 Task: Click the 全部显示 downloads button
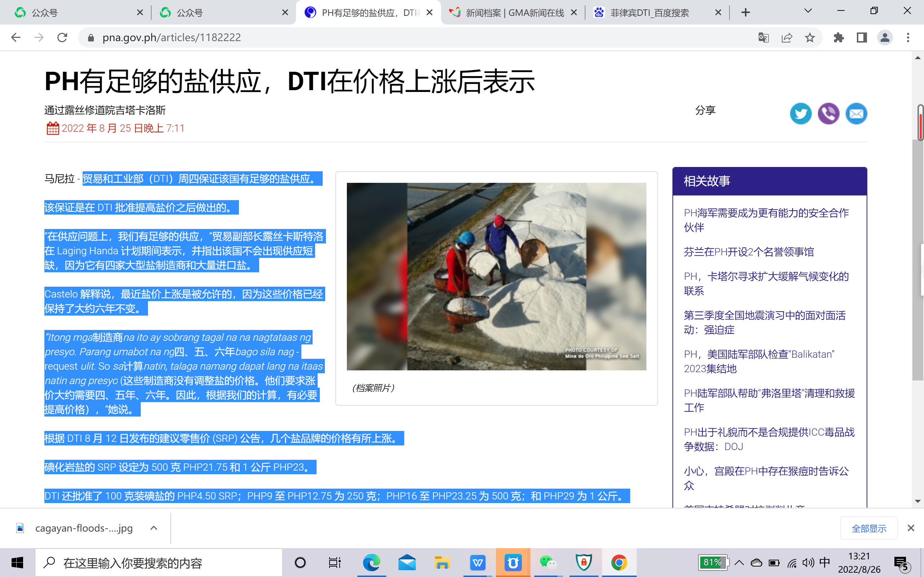[869, 528]
